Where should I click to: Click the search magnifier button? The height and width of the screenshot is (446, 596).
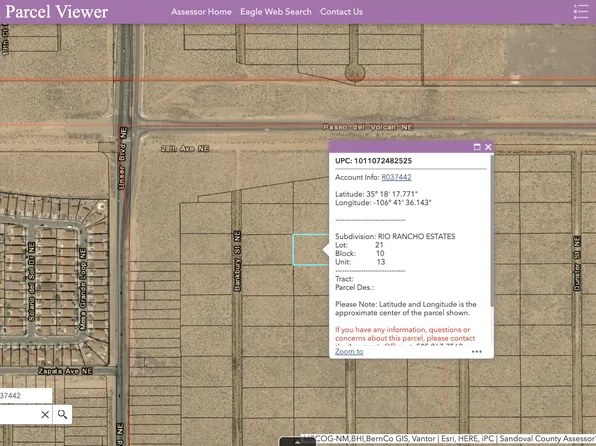coord(62,414)
